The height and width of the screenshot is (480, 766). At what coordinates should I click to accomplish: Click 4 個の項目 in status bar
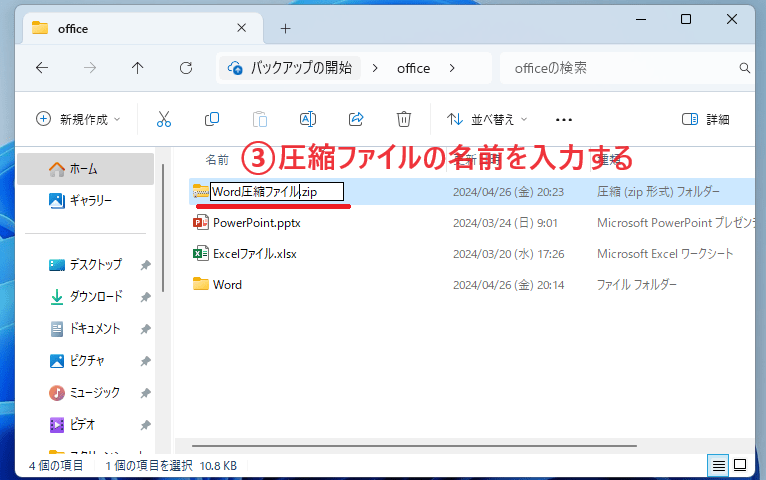coord(56,466)
